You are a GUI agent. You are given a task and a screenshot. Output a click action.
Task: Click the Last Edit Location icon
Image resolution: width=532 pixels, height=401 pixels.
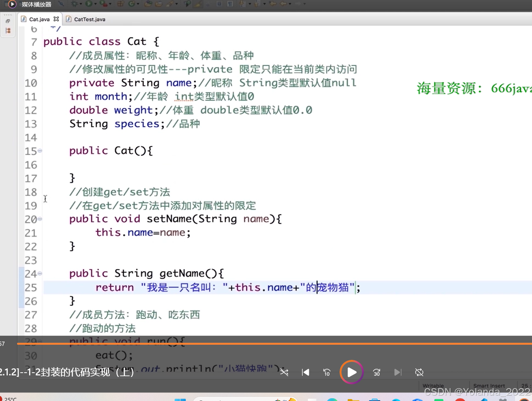click(273, 4)
